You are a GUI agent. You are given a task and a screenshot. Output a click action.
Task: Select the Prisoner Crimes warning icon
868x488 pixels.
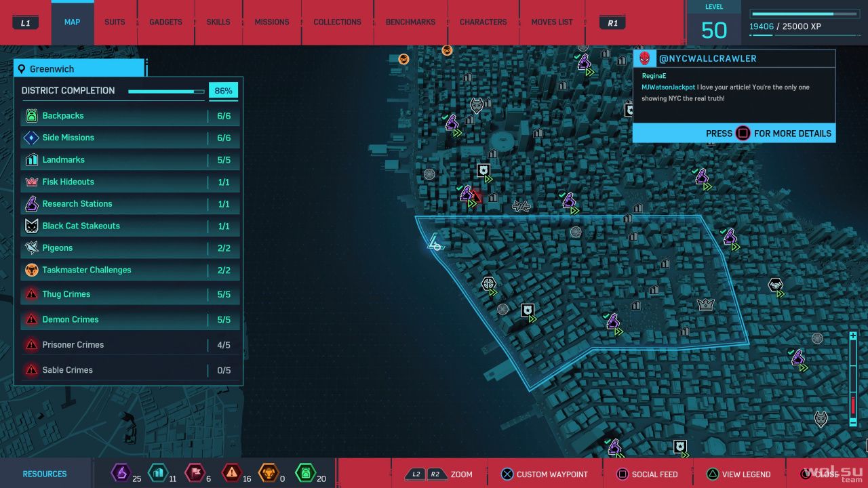(31, 344)
